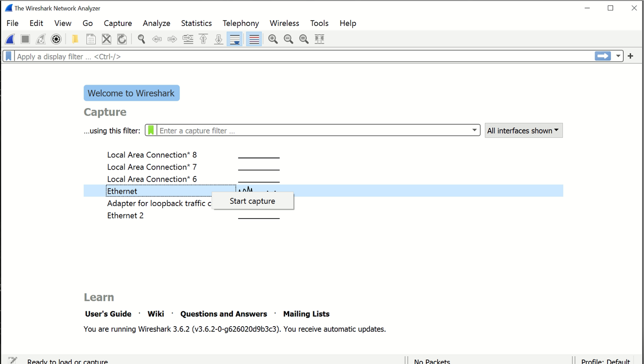The width and height of the screenshot is (644, 364).
Task: Jump to last packet icon
Action: 219,39
